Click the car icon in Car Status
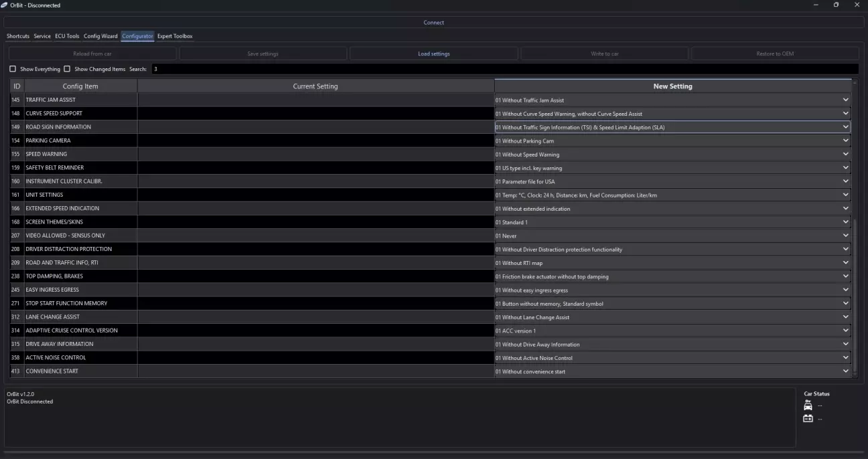868x459 pixels. pyautogui.click(x=808, y=405)
